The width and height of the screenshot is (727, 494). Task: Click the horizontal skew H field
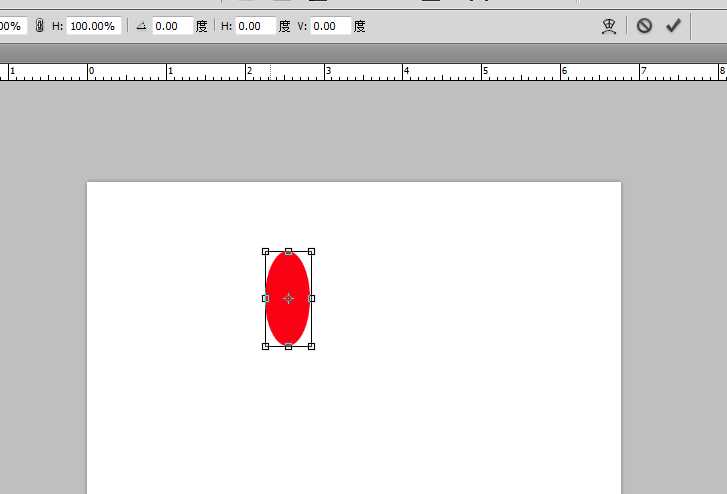point(255,26)
